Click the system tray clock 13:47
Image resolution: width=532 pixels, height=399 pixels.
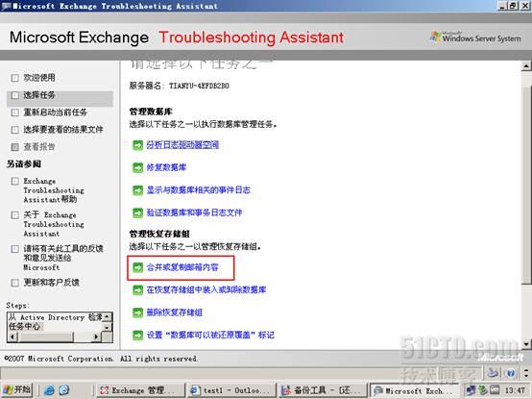(x=515, y=390)
